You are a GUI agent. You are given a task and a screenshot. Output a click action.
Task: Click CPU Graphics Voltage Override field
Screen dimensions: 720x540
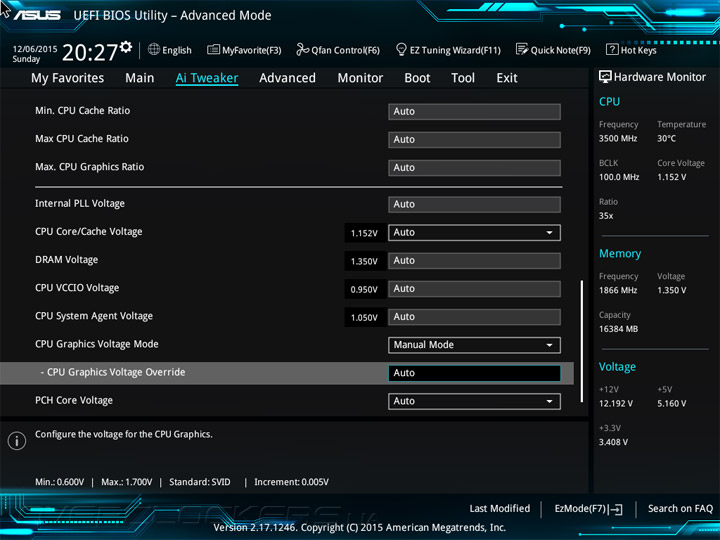click(x=474, y=373)
